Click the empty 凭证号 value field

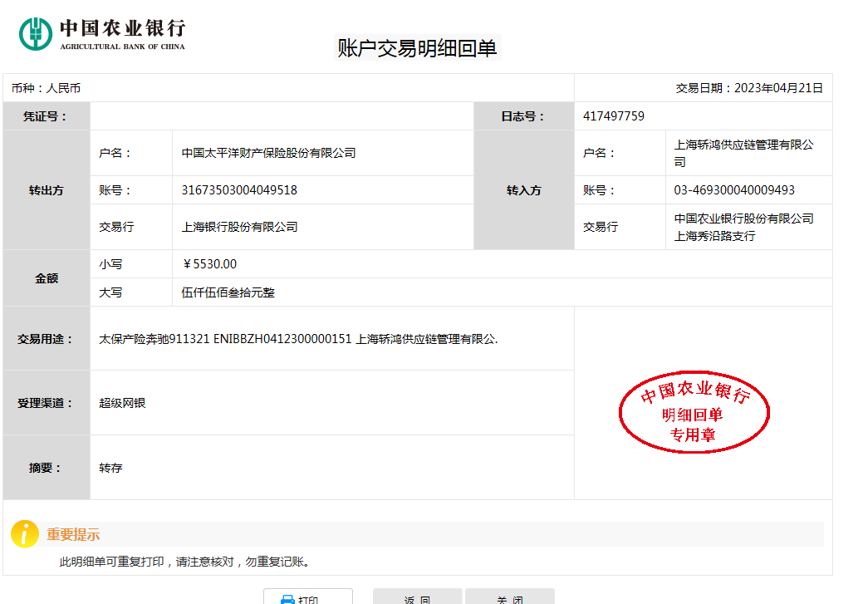[282, 116]
